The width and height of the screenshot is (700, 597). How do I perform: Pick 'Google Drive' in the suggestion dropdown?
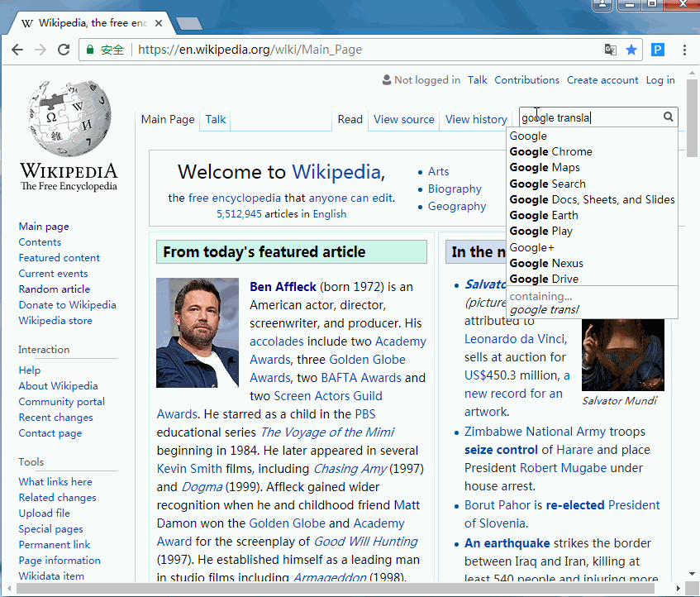tap(543, 279)
